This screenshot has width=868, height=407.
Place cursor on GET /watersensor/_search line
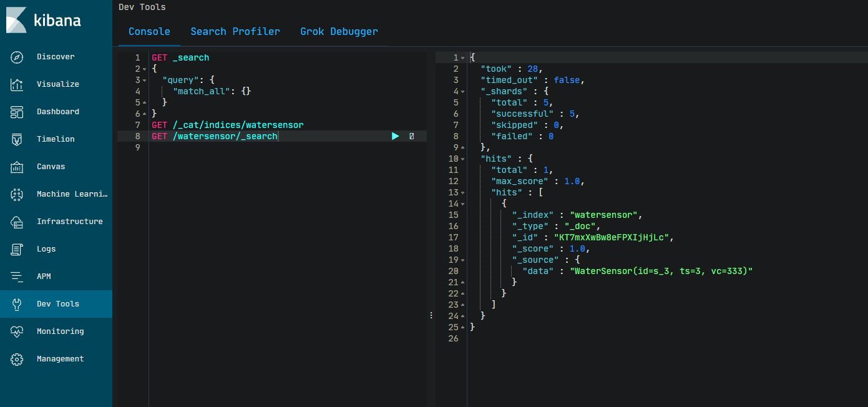[215, 136]
